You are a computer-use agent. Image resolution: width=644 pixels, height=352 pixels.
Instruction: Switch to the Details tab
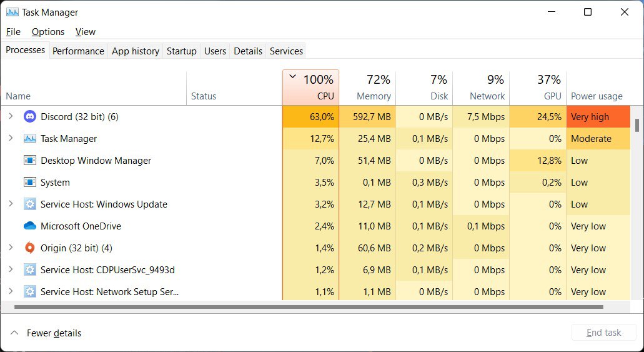248,51
